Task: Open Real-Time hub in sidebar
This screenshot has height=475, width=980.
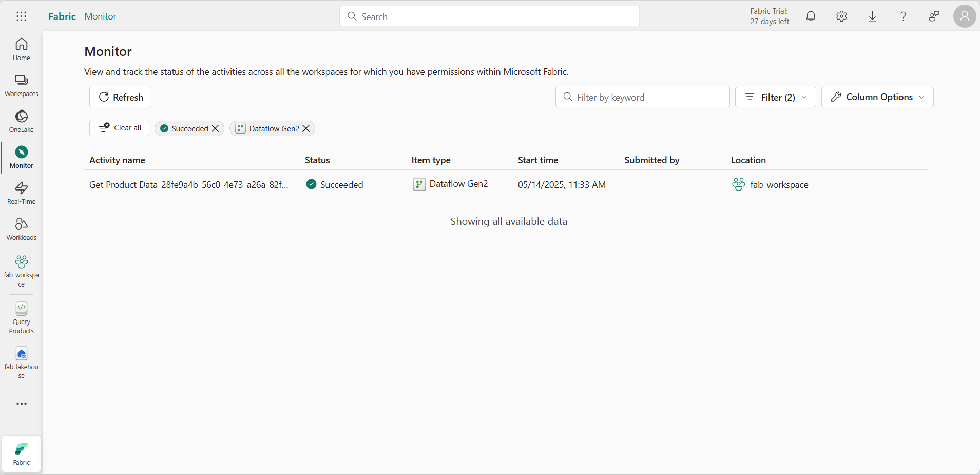Action: click(x=22, y=193)
